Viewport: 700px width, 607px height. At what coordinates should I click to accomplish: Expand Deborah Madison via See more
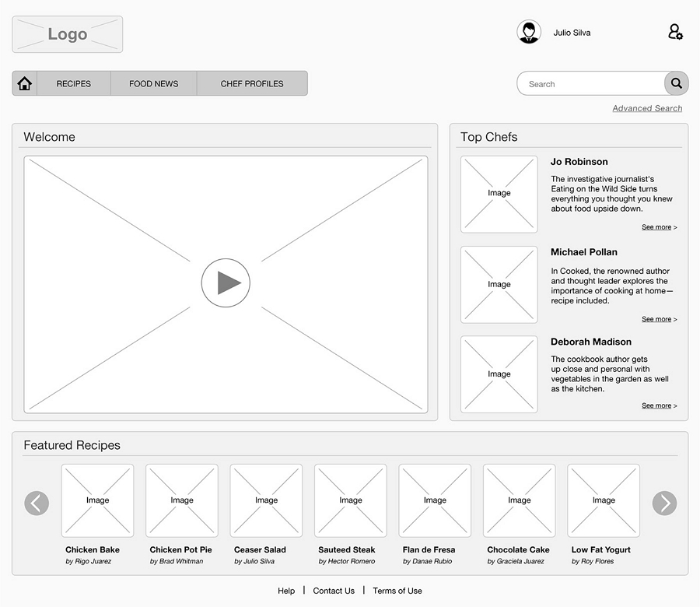click(x=659, y=405)
